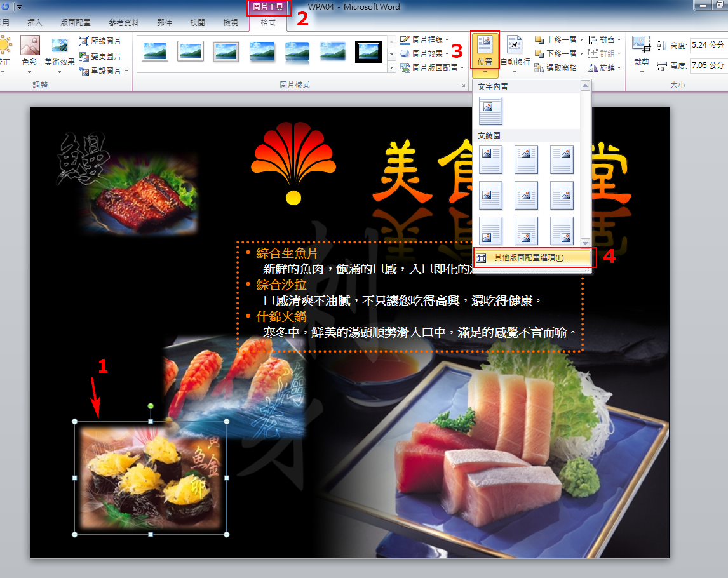The height and width of the screenshot is (578, 728).
Task: Open the 上移一層 dropdown arrow
Action: pos(581,40)
